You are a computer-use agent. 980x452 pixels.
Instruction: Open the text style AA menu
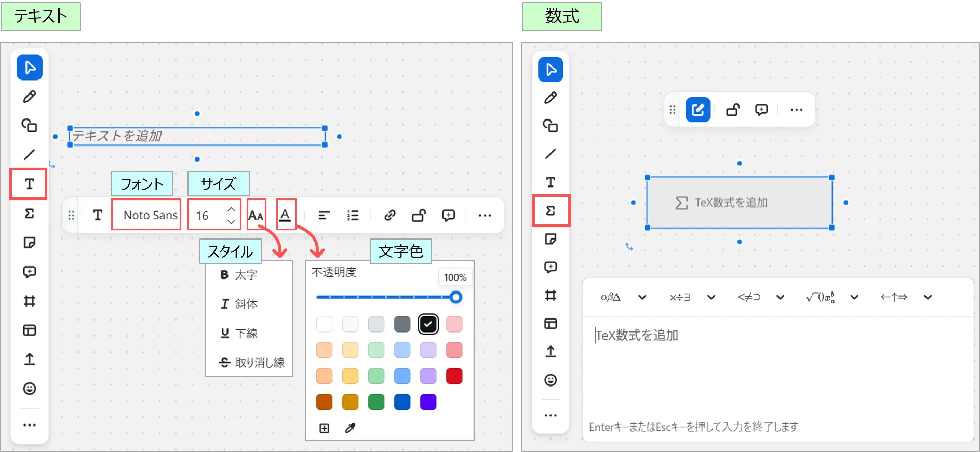pyautogui.click(x=256, y=215)
